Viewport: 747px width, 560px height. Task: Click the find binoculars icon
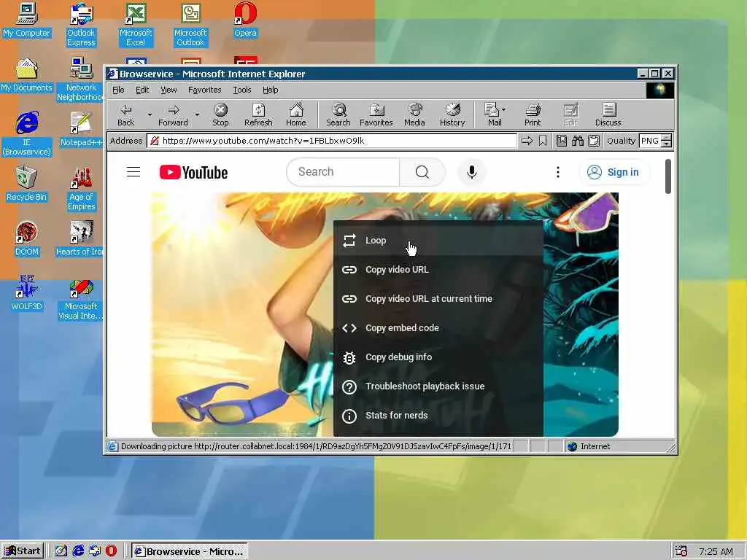click(x=578, y=141)
